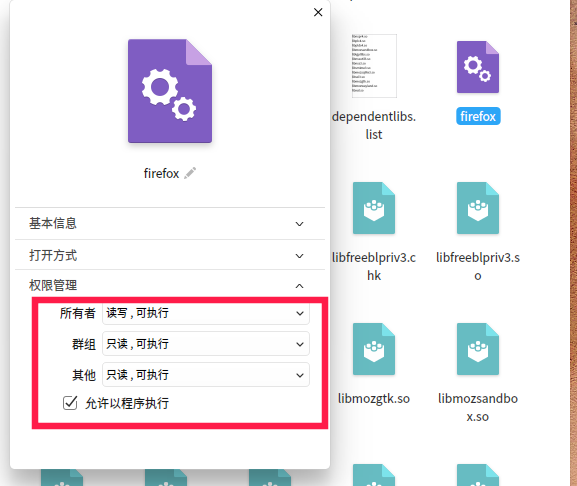
Task: Select the firefox executable icon in file manager
Action: (x=478, y=67)
